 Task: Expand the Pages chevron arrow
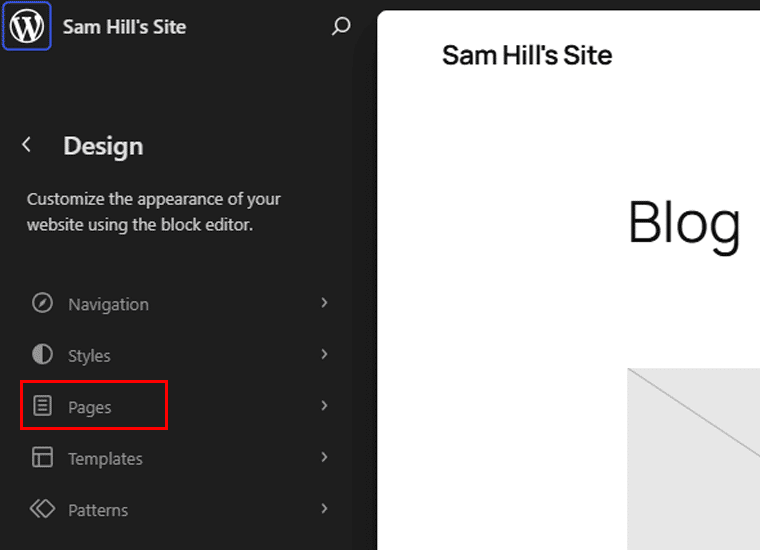point(324,405)
